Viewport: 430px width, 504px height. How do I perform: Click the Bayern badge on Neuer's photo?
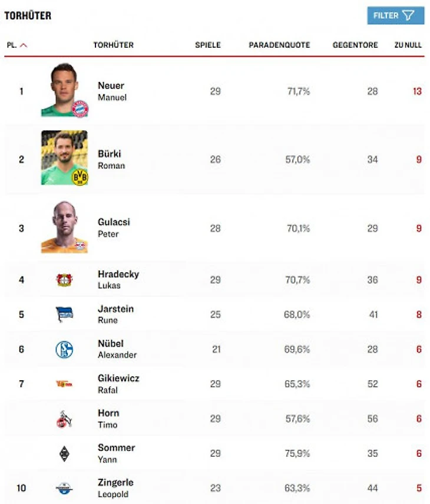tap(80, 108)
